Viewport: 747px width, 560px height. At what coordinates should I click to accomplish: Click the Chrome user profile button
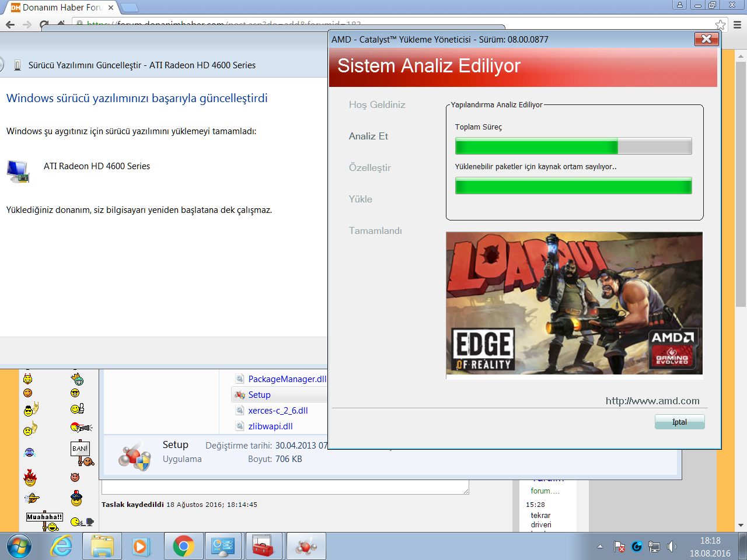click(x=679, y=5)
